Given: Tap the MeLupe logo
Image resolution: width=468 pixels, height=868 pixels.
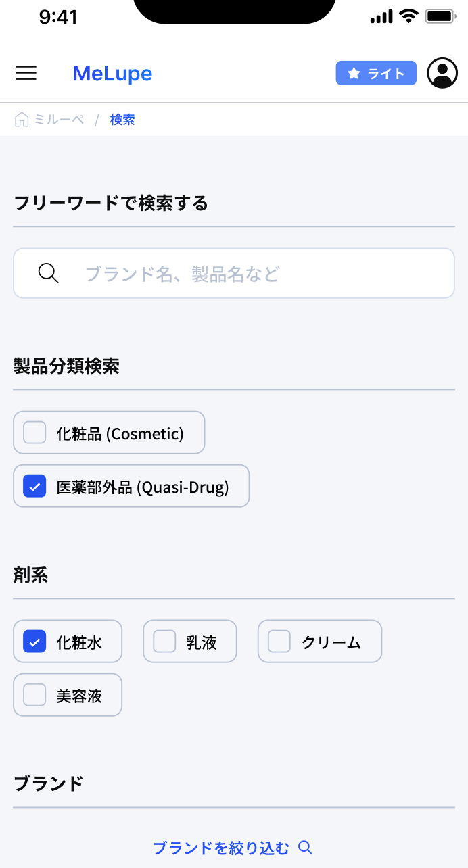Looking at the screenshot, I should [112, 73].
